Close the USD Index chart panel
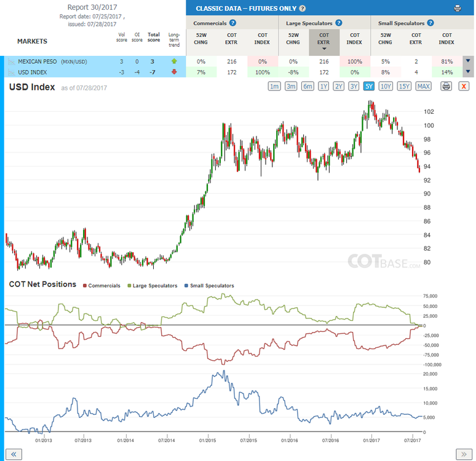Screen dimensions: 476x461 pos(464,86)
